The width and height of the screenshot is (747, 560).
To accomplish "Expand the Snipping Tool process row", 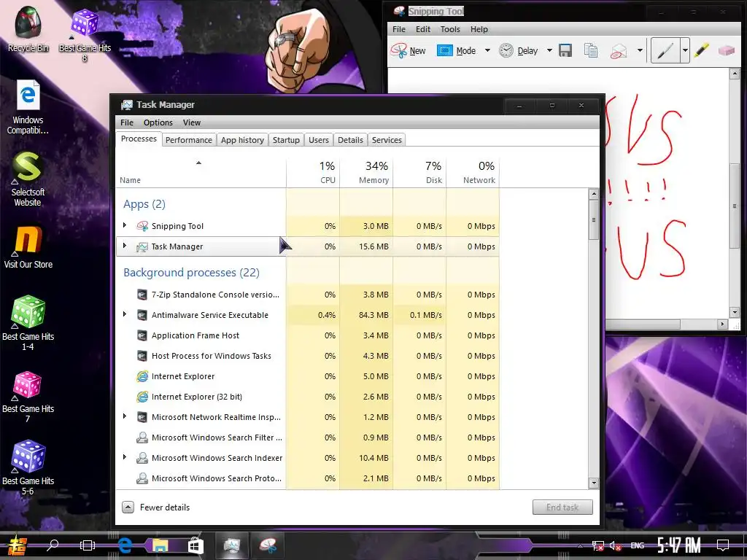I will pyautogui.click(x=125, y=225).
